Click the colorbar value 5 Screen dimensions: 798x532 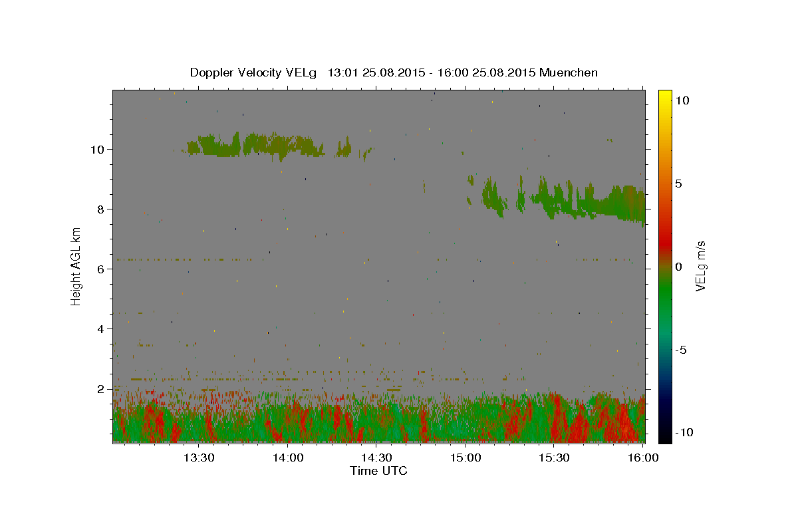tap(678, 184)
